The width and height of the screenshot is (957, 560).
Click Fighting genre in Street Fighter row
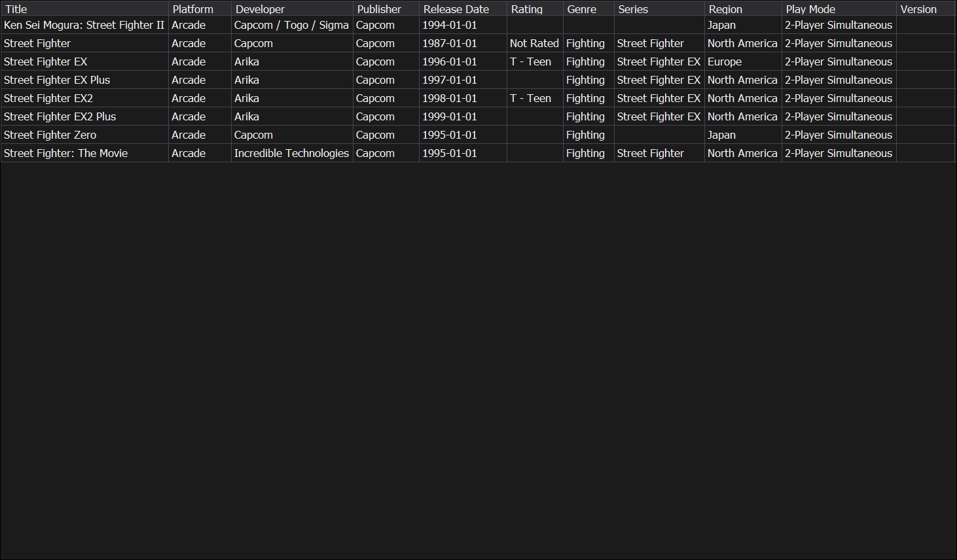pyautogui.click(x=588, y=43)
